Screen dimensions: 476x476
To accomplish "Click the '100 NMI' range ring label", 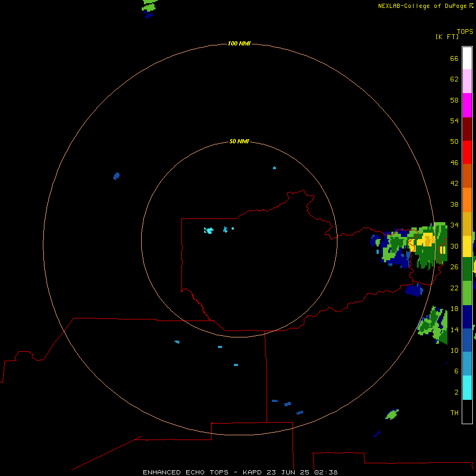I will point(239,43).
